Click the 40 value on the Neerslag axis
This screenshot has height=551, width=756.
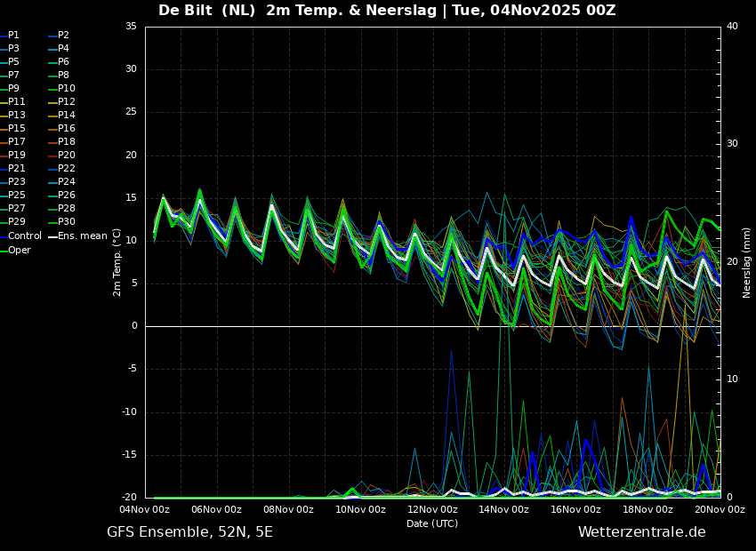tap(732, 27)
